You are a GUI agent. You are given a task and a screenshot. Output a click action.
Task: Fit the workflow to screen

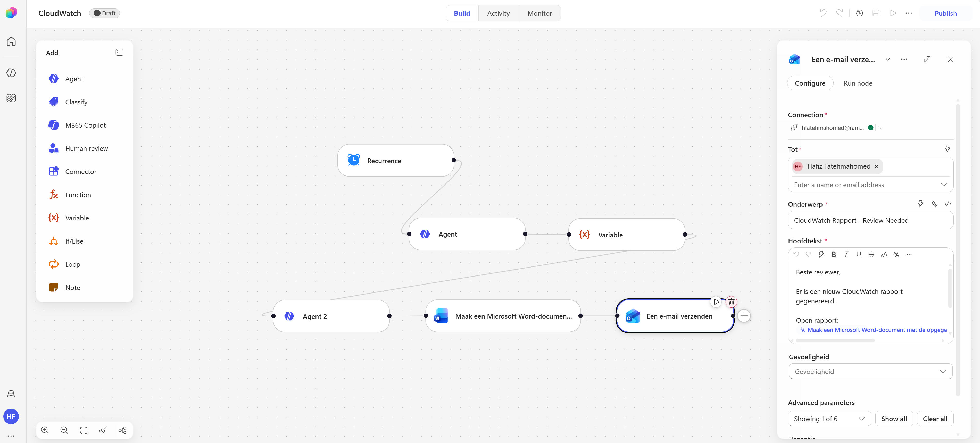[84, 430]
